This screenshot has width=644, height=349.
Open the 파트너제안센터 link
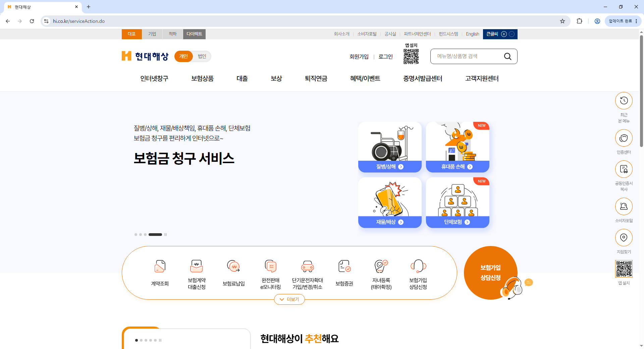[417, 34]
